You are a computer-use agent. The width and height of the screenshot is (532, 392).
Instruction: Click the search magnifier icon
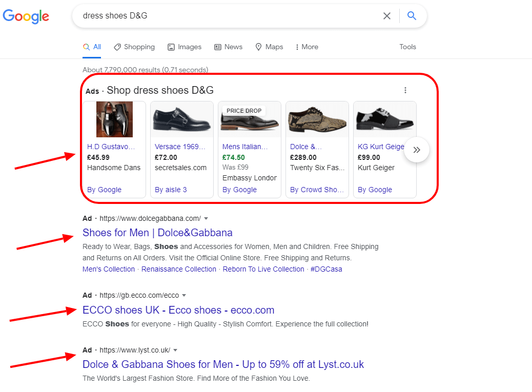pos(412,16)
